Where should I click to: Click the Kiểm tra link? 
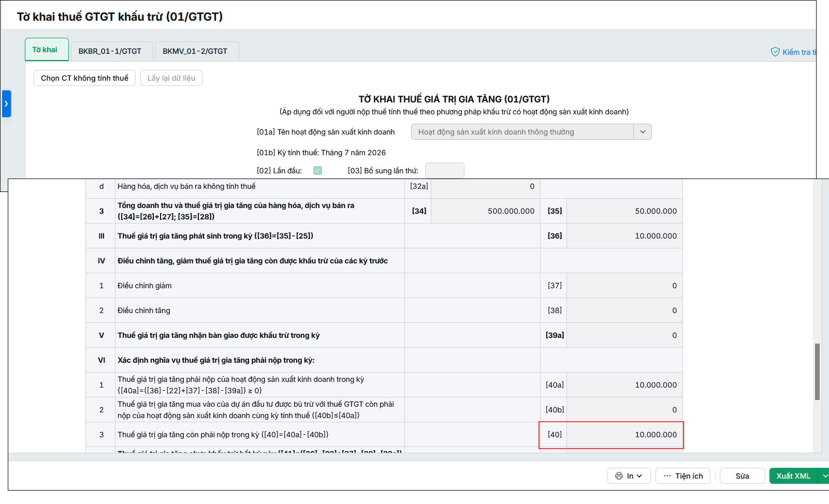(799, 52)
